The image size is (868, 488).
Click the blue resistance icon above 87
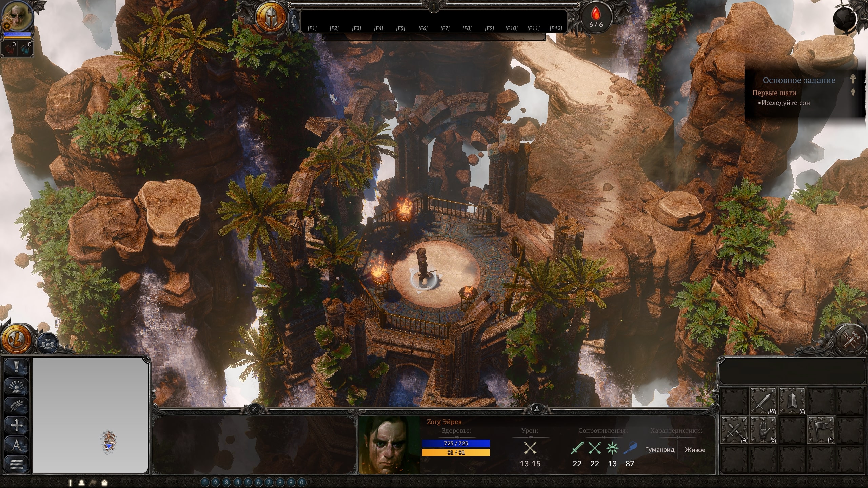coord(630,448)
